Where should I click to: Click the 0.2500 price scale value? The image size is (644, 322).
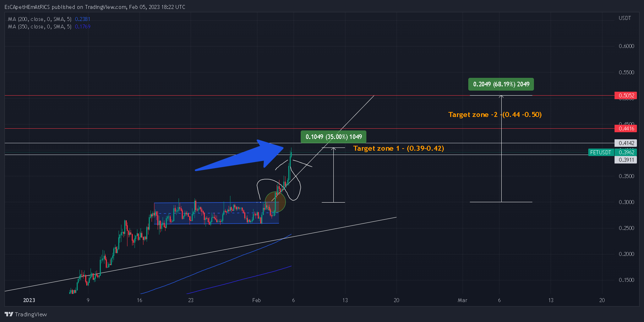click(626, 228)
